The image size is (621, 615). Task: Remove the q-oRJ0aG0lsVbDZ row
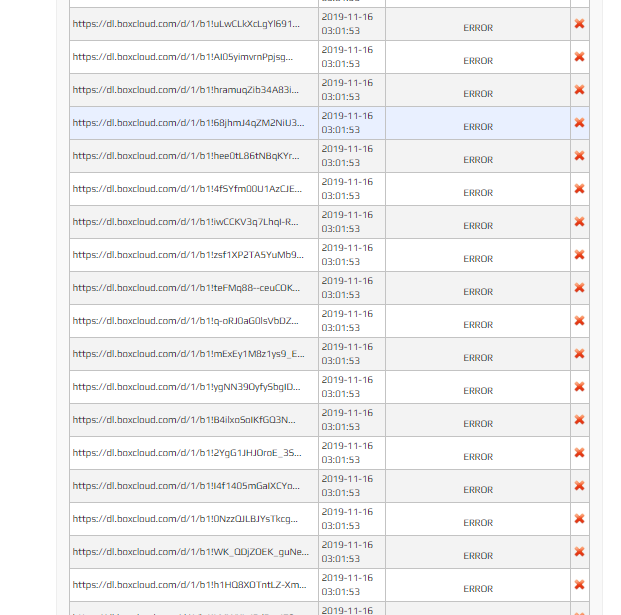tap(579, 321)
